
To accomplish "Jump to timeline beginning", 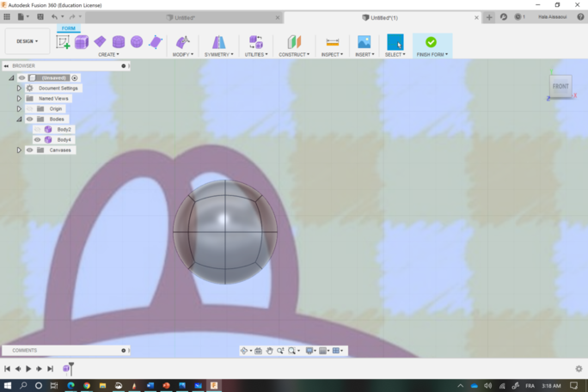I will [7, 369].
